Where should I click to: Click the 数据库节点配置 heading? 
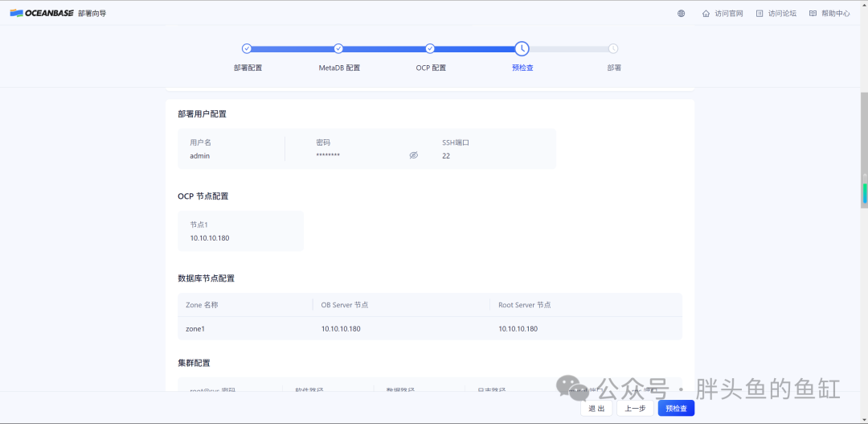(x=206, y=278)
